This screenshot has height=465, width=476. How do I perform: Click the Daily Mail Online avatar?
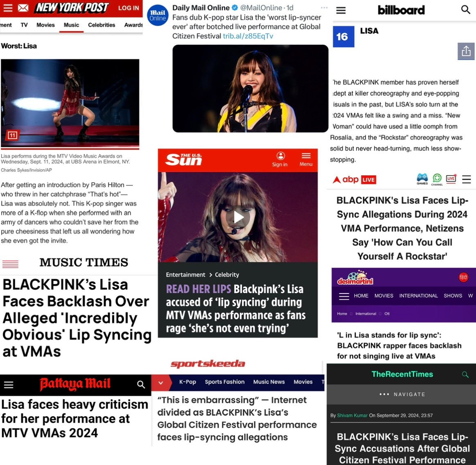point(158,15)
